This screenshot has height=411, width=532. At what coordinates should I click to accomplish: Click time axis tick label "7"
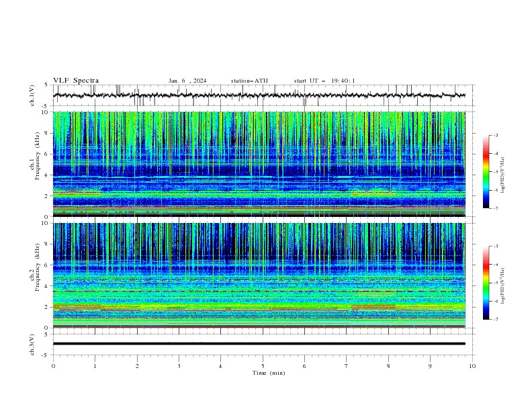[347, 366]
